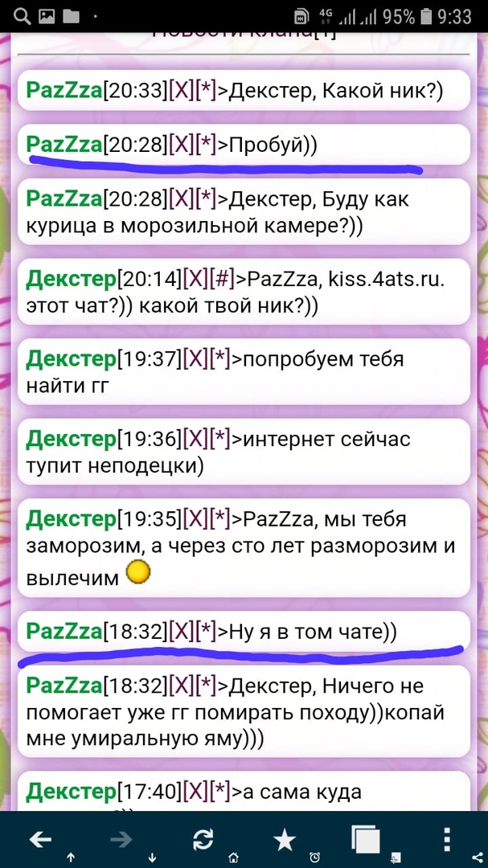Open the three-dot browser menu
Viewport: 488px width, 868px height.
(448, 840)
